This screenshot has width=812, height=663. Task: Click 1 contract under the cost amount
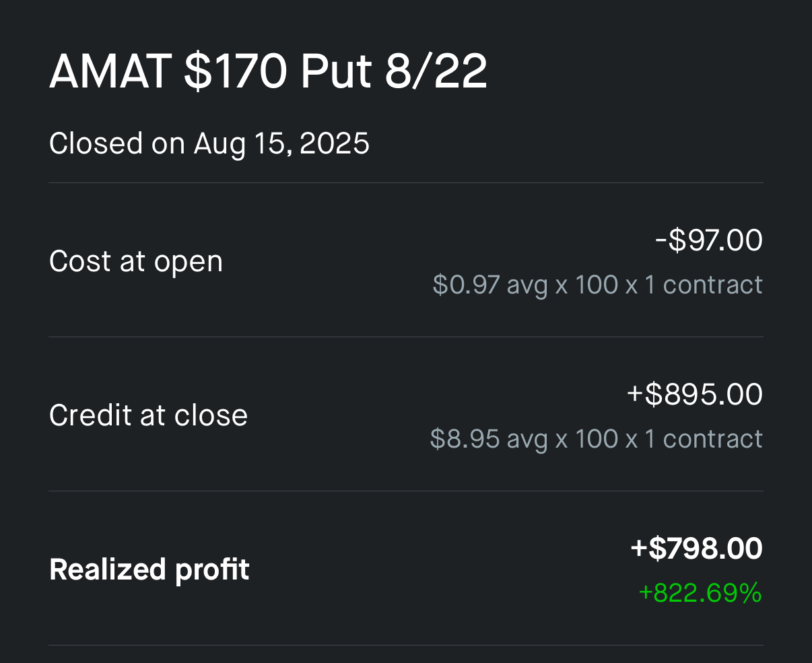(x=704, y=285)
